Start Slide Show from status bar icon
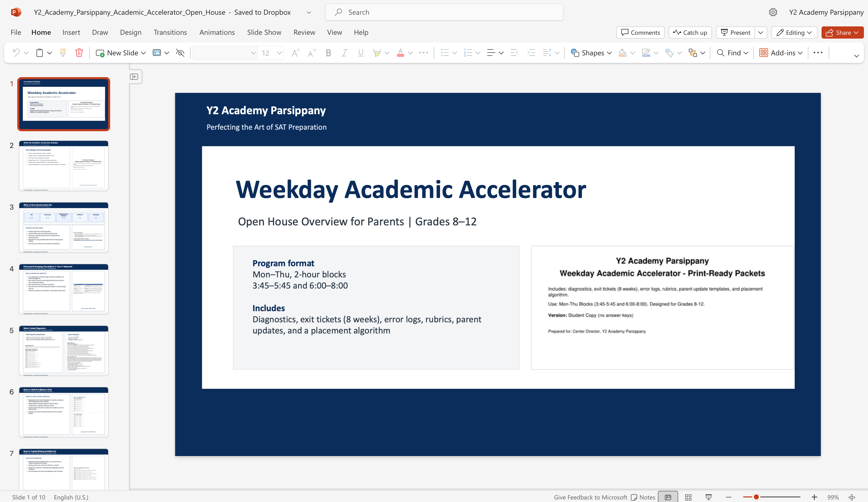 [709, 497]
